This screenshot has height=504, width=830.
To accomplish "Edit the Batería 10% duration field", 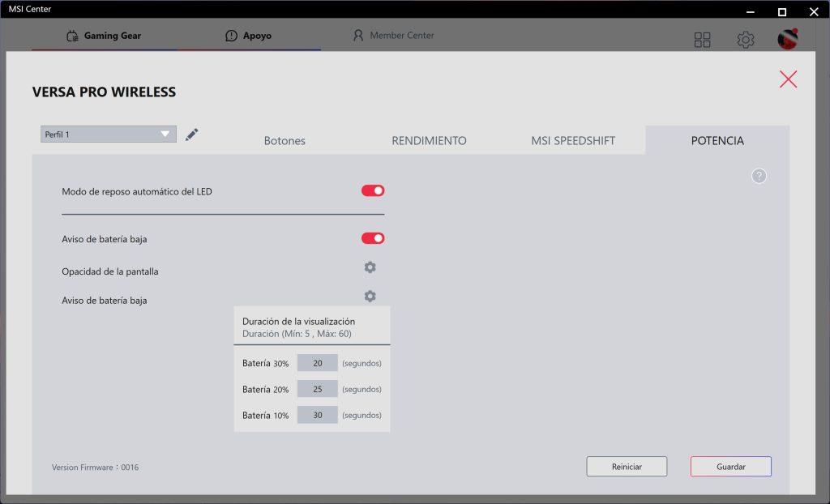I will point(318,415).
